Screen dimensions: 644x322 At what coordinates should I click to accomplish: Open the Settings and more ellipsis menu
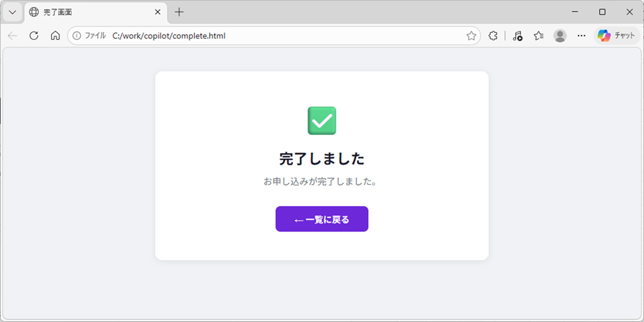(x=582, y=36)
